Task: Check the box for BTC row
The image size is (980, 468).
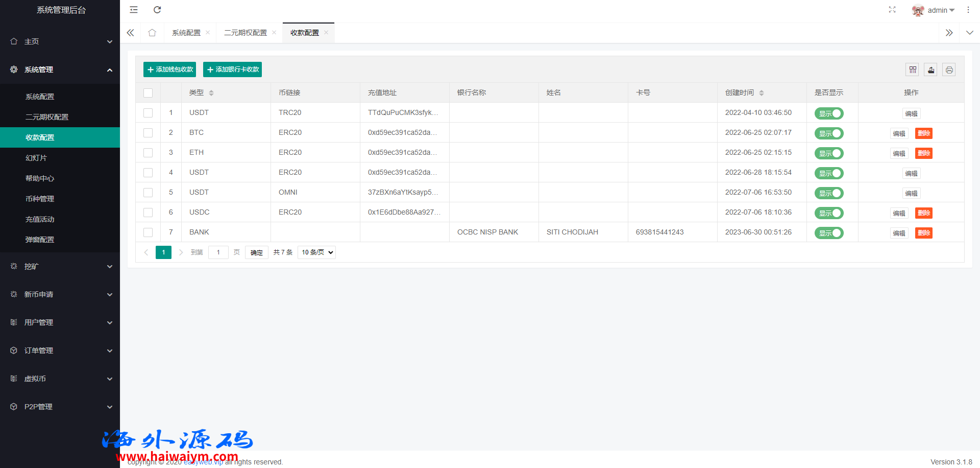Action: (148, 133)
